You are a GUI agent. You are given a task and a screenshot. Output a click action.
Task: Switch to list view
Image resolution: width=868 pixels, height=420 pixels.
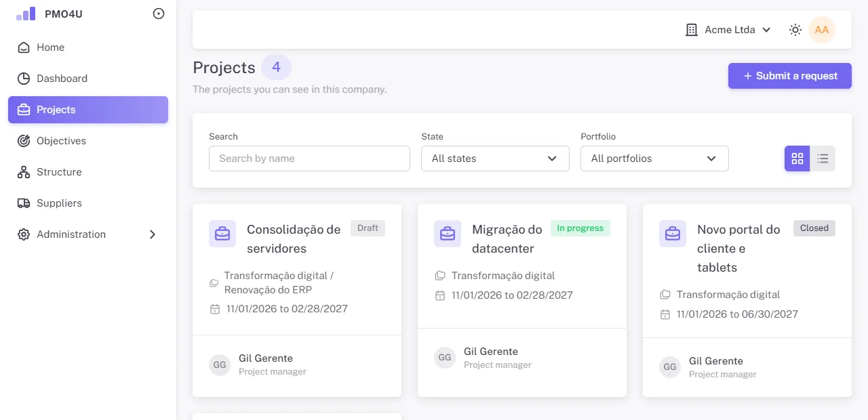(x=823, y=159)
